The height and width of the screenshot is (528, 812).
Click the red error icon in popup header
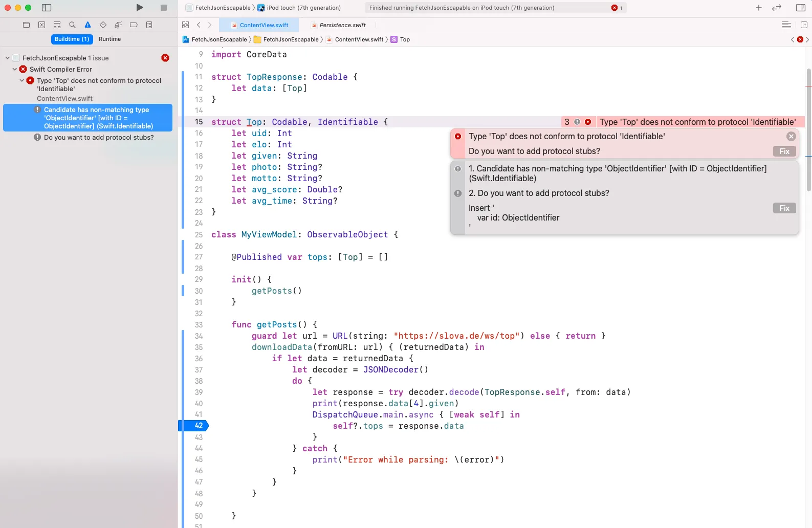(x=458, y=137)
